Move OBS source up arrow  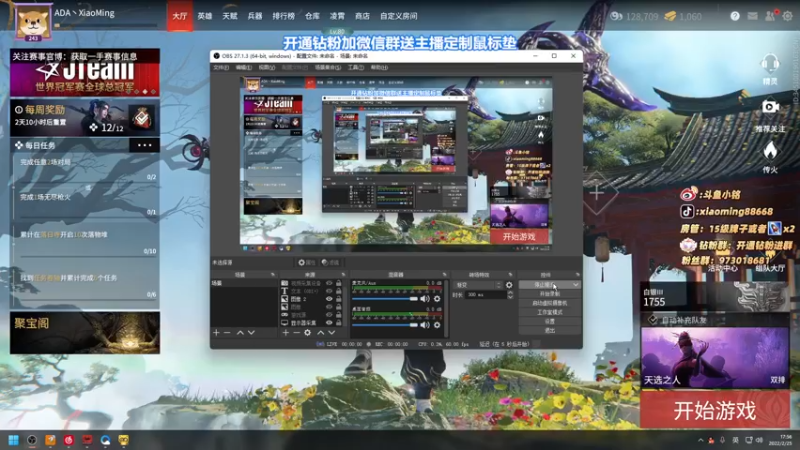pos(321,333)
